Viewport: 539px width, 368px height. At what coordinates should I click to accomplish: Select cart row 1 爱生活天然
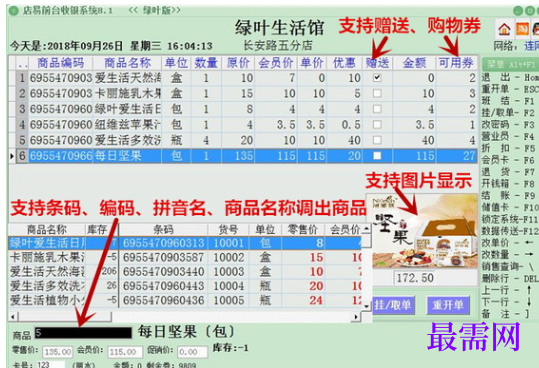click(x=243, y=78)
